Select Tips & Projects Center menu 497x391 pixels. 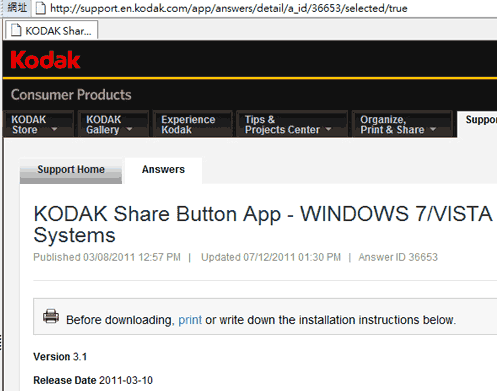pos(292,124)
